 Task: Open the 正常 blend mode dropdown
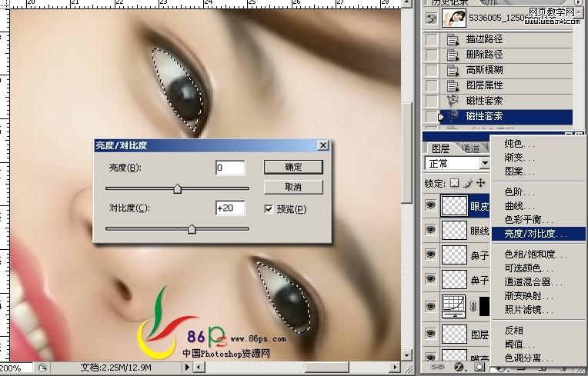point(485,163)
